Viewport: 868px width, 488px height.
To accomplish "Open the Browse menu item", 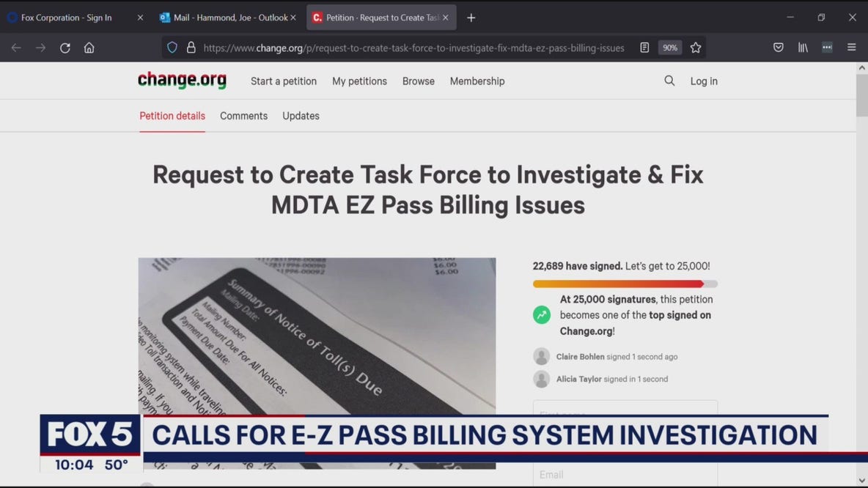I will (x=419, y=81).
